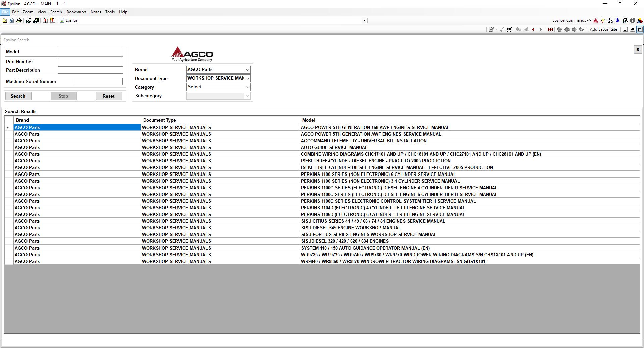Click the contents tree toolbar icon
Viewport: 644px width, 348px height.
(12, 20)
